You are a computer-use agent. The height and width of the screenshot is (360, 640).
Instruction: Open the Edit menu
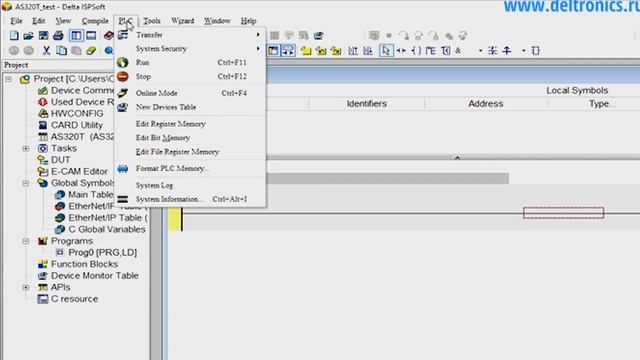[39, 21]
